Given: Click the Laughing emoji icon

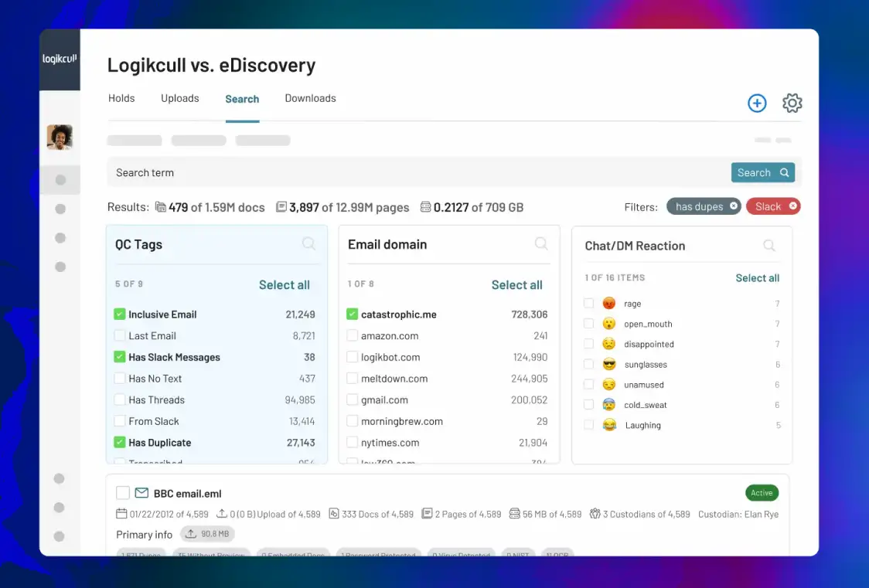Looking at the screenshot, I should point(609,425).
